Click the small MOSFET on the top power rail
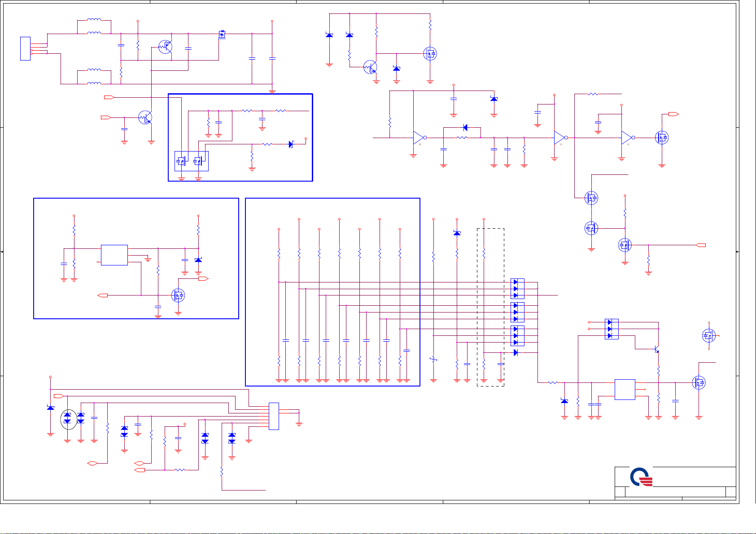756x534 pixels. click(222, 34)
